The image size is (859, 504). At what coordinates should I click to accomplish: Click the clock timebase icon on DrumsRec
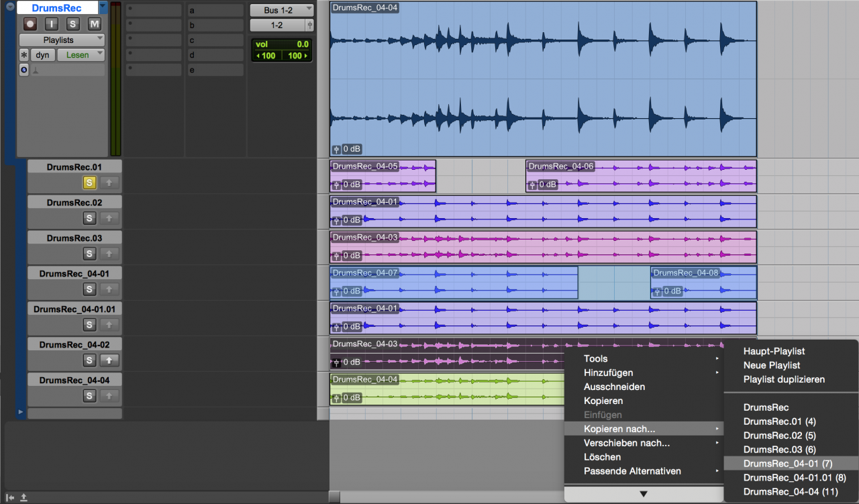click(x=24, y=70)
